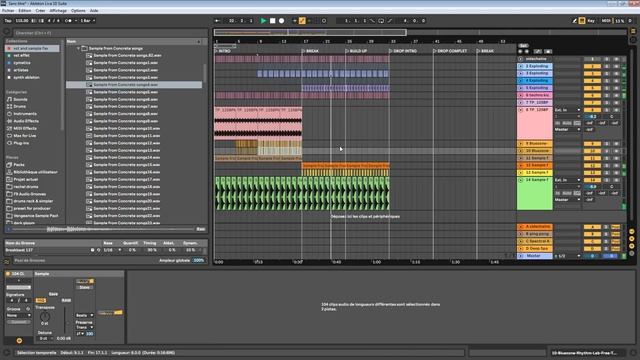Click the DROP COMPLET locator marker

[x=450, y=51]
